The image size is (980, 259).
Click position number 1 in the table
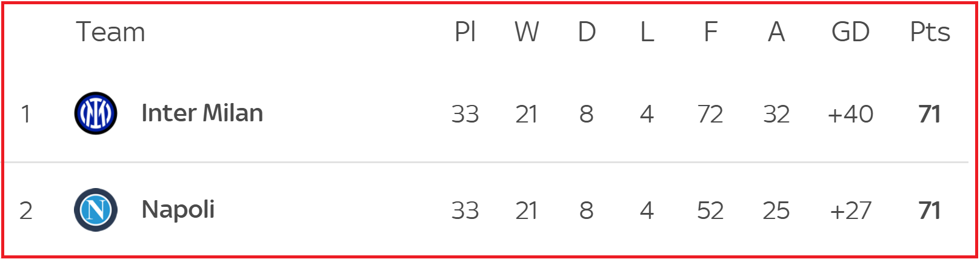25,114
